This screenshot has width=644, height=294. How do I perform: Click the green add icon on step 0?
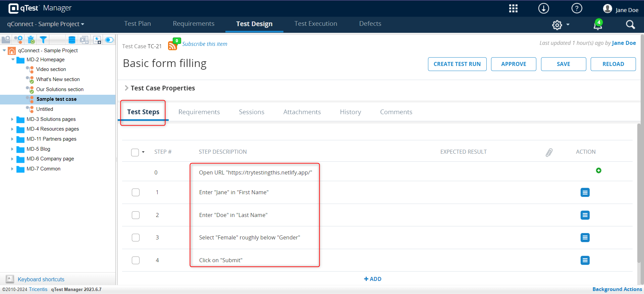(x=598, y=170)
